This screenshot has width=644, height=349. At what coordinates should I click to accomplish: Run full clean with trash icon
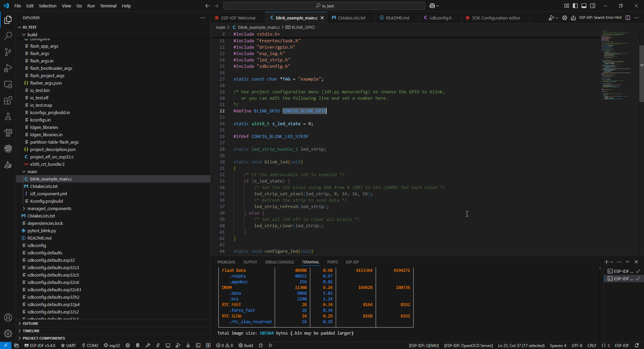pyautogui.click(x=138, y=345)
